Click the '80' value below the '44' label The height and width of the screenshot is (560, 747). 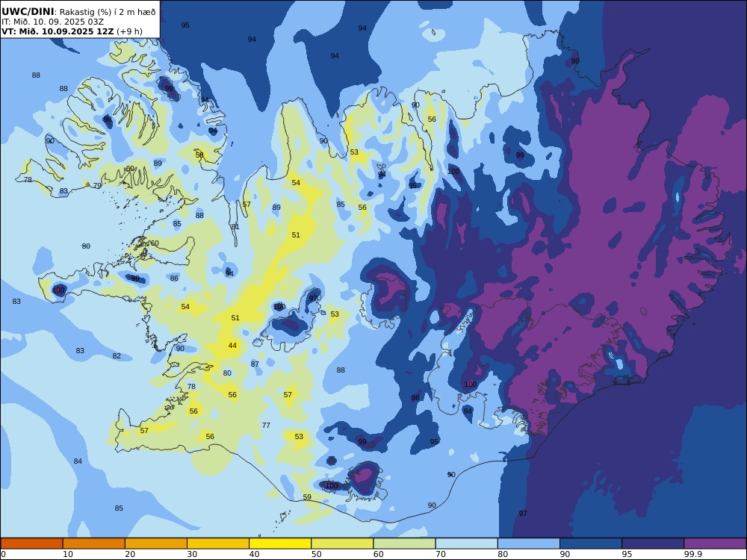click(x=227, y=373)
